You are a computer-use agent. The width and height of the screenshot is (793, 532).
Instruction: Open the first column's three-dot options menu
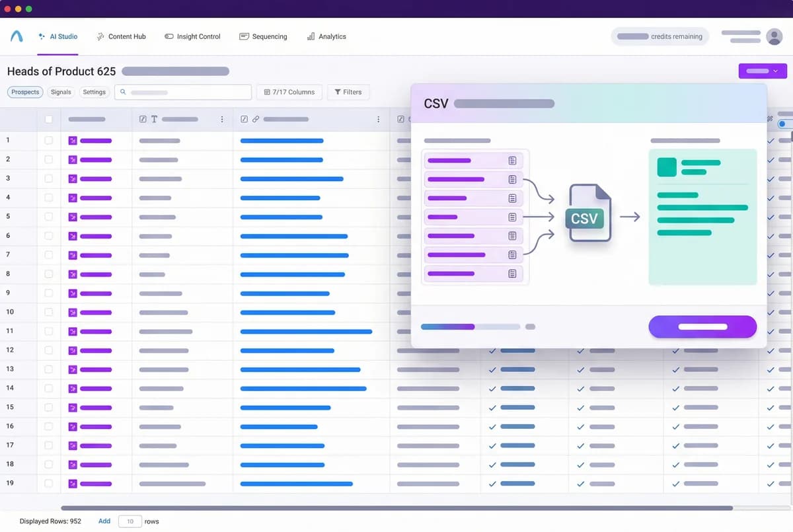click(x=221, y=119)
